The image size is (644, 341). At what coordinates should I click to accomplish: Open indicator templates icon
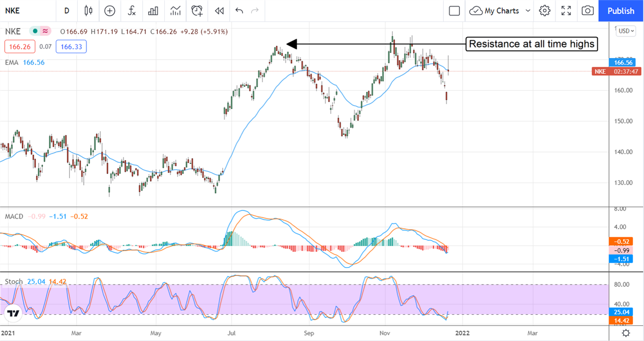[175, 11]
